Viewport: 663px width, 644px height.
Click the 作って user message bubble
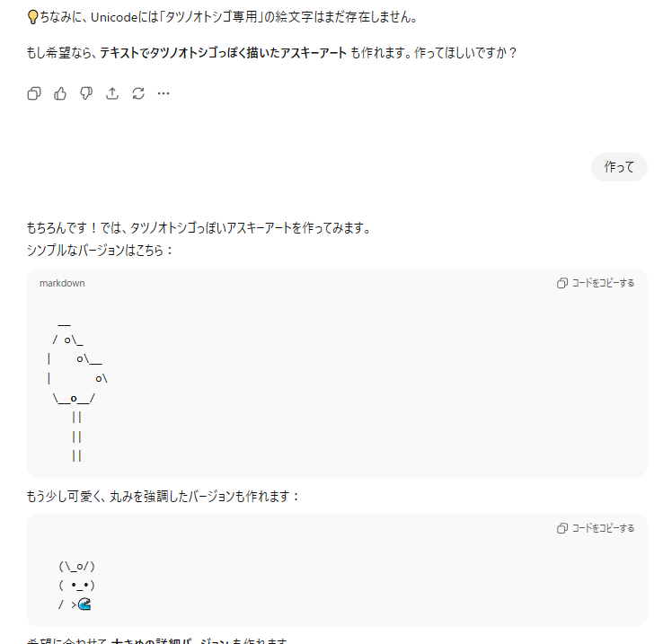(619, 167)
